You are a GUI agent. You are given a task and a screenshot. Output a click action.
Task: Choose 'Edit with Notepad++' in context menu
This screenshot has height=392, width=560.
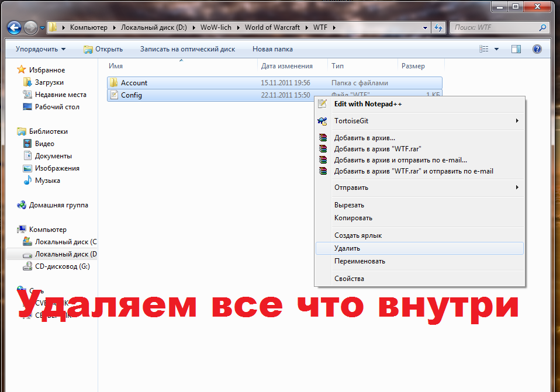coord(420,104)
